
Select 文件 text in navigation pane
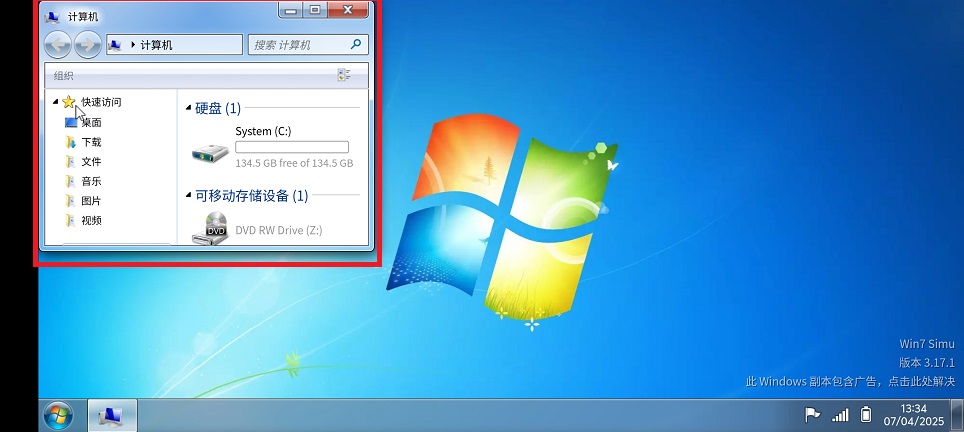[92, 162]
